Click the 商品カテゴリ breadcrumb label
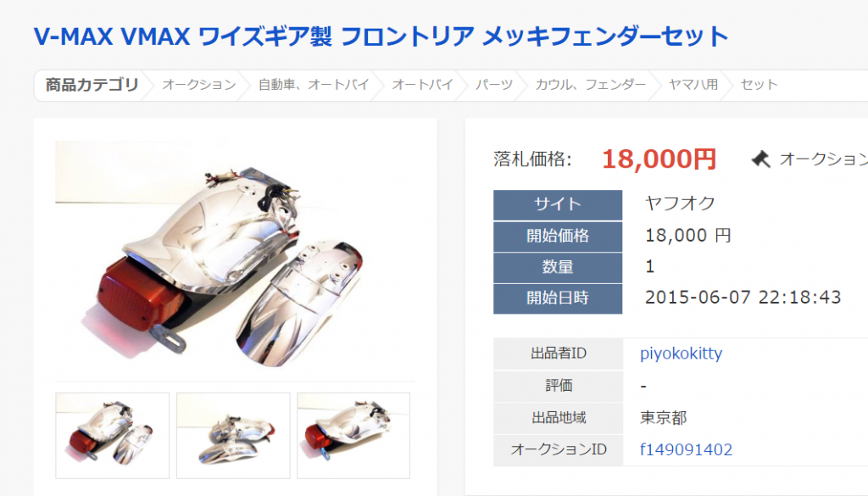The width and height of the screenshot is (868, 496). (x=92, y=85)
